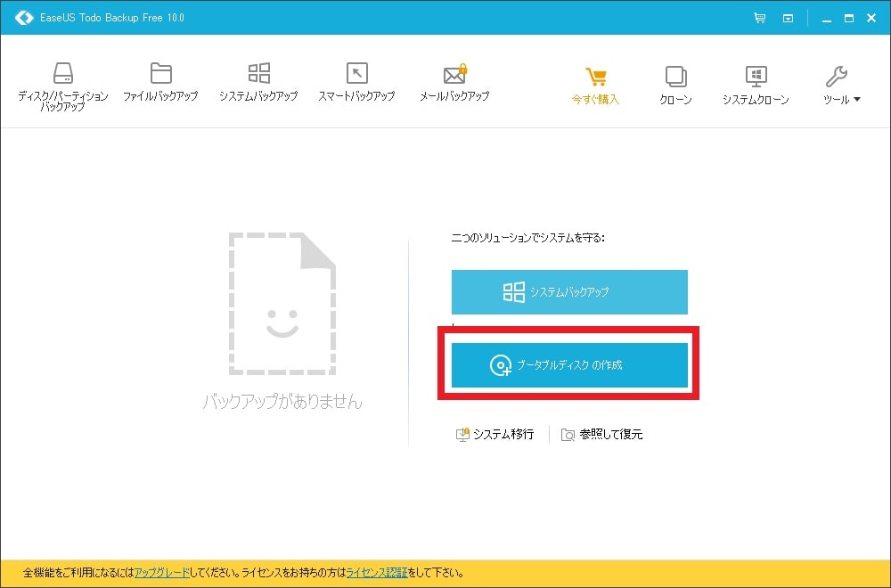
Task: Click the 二つのソリューションでシステムを守る heading
Action: tap(527, 238)
